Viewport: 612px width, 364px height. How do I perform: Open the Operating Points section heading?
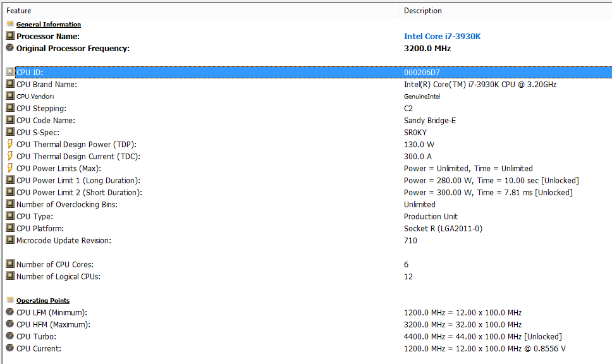tap(43, 300)
